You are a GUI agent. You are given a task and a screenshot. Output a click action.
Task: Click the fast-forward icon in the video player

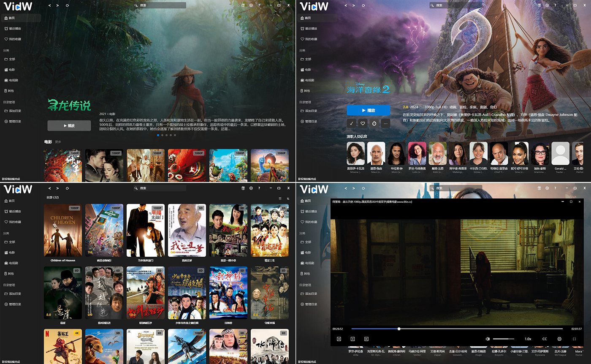tap(366, 339)
